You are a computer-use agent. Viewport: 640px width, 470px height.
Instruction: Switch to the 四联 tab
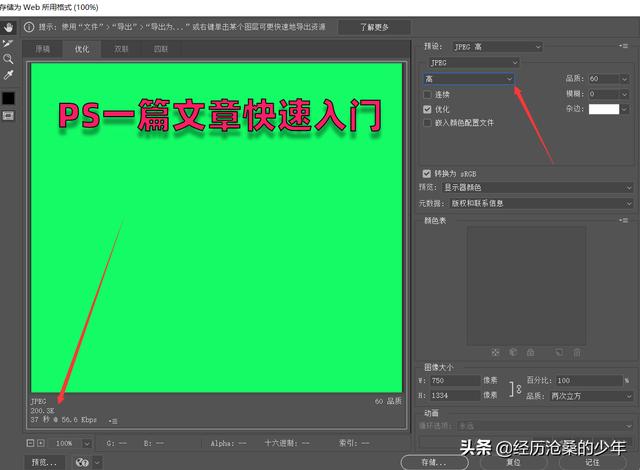161,49
